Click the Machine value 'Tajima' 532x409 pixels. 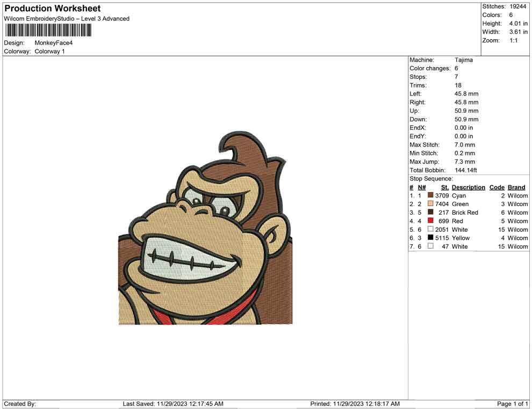point(463,60)
